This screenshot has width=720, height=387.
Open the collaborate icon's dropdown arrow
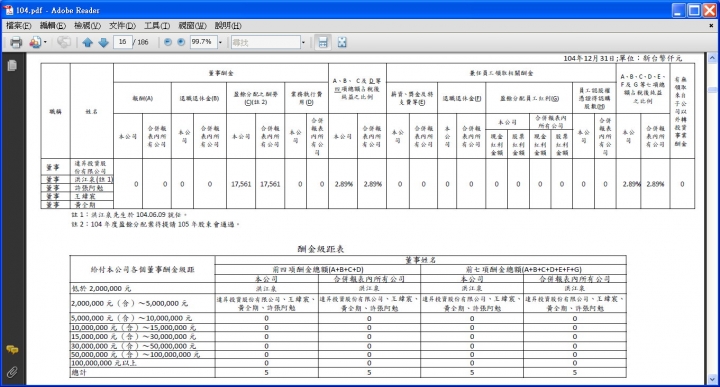coord(45,43)
